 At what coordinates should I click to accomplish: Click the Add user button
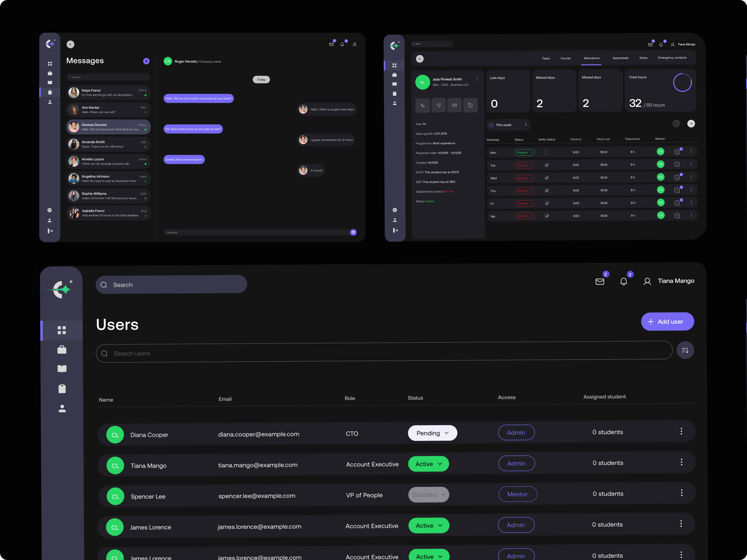[x=667, y=321]
